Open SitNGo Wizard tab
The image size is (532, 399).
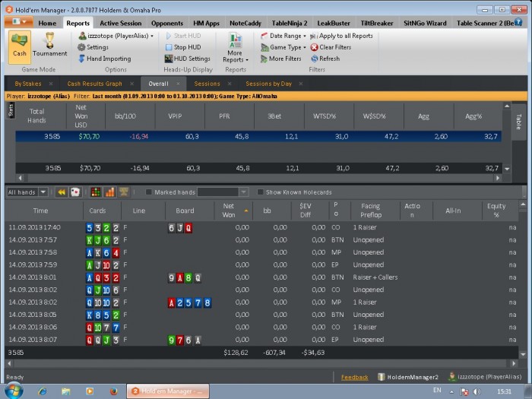tap(425, 23)
